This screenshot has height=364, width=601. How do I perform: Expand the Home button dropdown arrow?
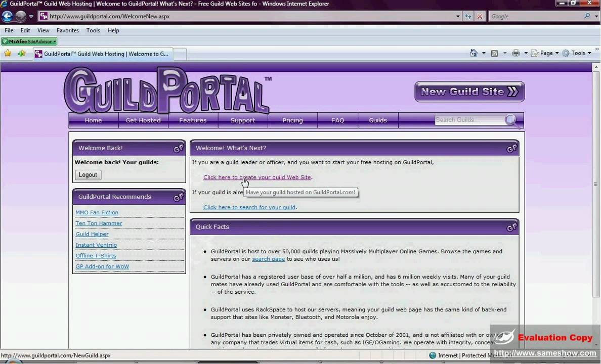[x=484, y=53]
